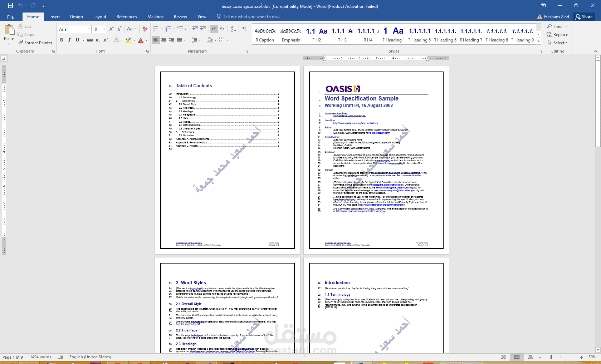Center align the paragraph text
Image resolution: width=601 pixels, height=364 pixels.
[x=164, y=40]
